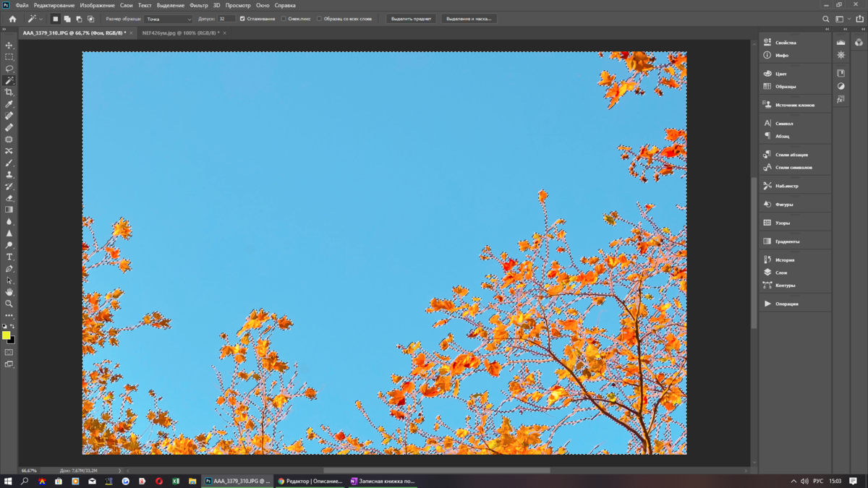Screen dimensions: 868x488
Task: Select the Hand tool
Action: pyautogui.click(x=9, y=292)
